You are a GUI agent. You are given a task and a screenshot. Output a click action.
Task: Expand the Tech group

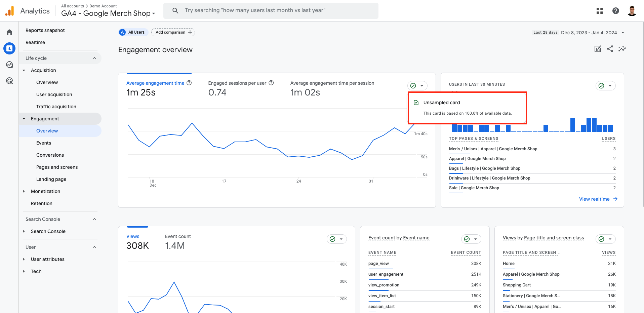point(24,271)
